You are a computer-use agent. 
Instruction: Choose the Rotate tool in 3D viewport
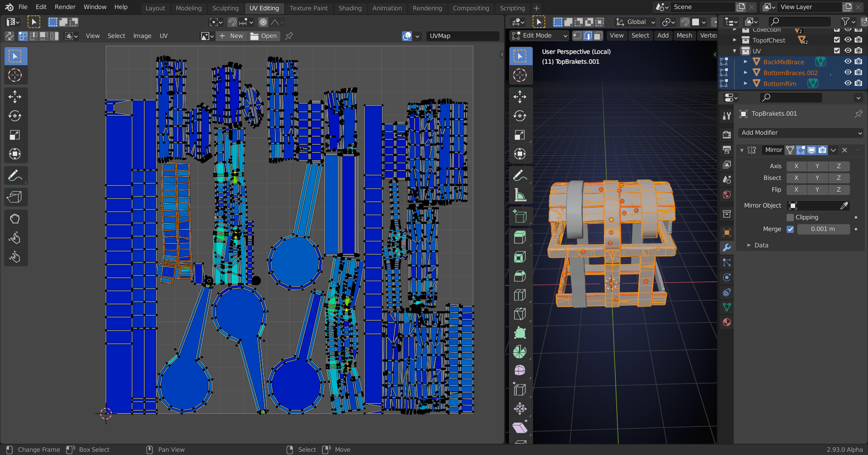(520, 116)
